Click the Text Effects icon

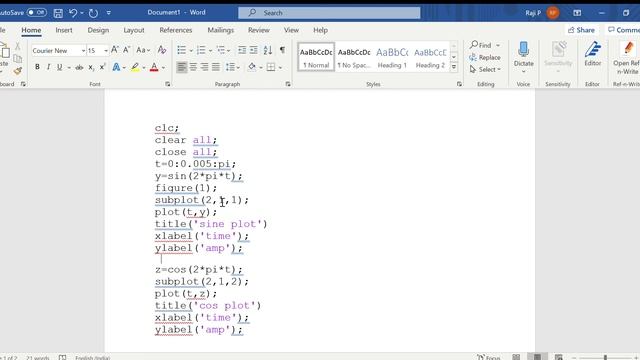coord(116,67)
